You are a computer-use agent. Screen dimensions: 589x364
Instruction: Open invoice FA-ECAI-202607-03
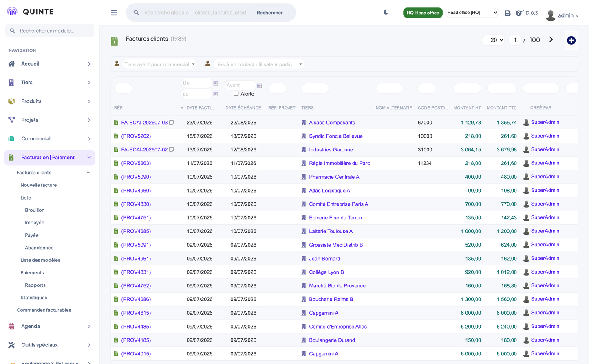click(x=144, y=123)
